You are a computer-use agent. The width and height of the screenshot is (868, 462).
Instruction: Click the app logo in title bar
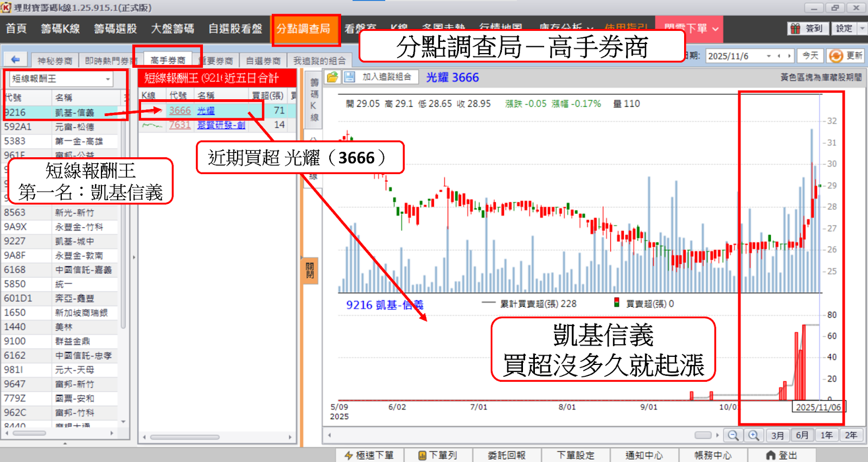[6, 7]
